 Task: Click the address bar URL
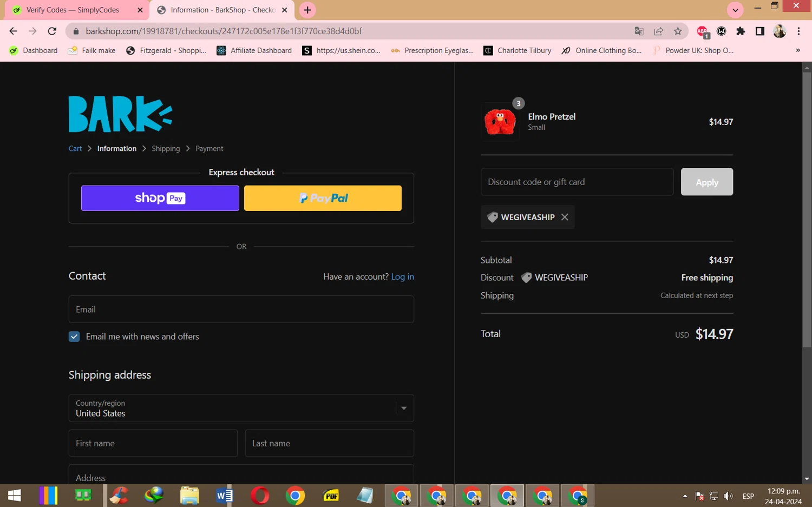pos(224,31)
